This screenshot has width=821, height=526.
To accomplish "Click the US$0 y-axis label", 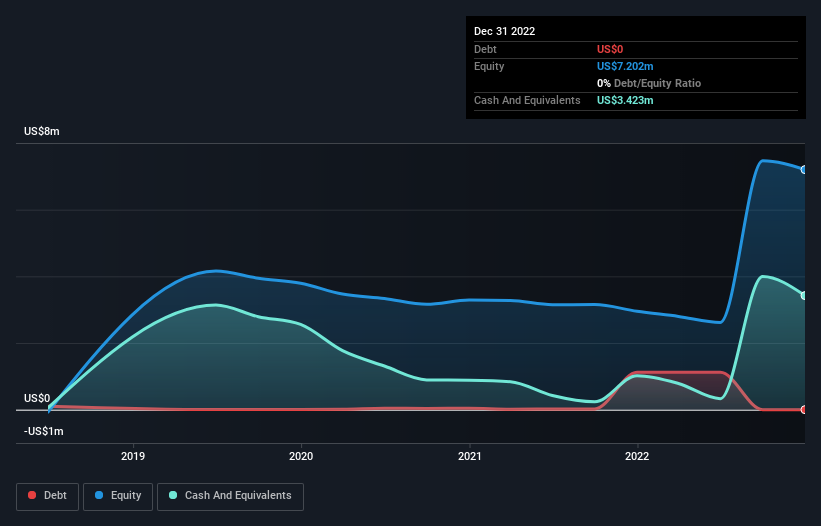I will click(x=37, y=398).
